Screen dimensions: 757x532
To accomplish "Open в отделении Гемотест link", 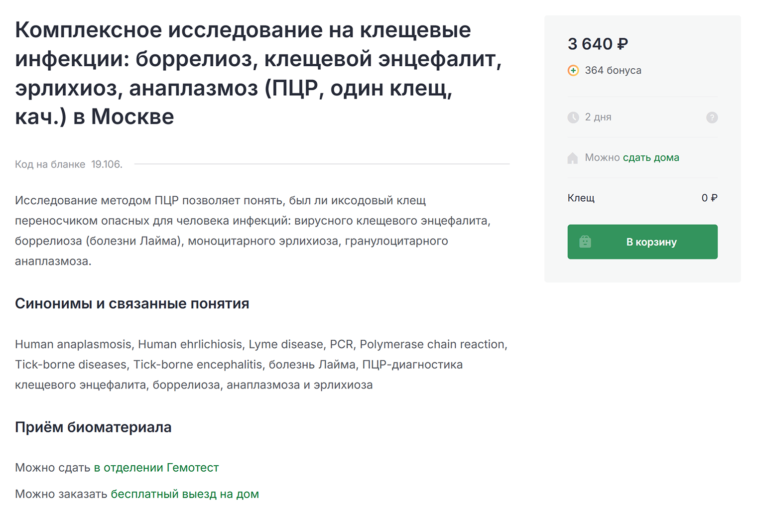I will click(156, 468).
